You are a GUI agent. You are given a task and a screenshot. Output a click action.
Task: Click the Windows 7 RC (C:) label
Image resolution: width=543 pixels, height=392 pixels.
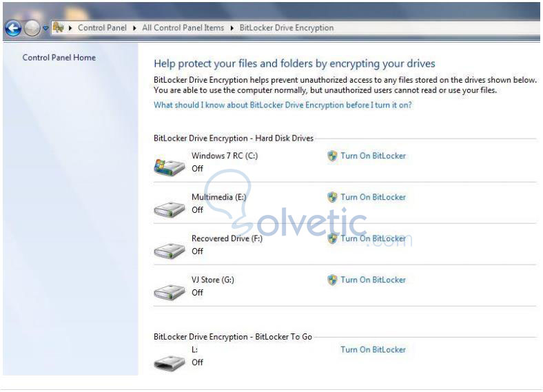pos(225,156)
